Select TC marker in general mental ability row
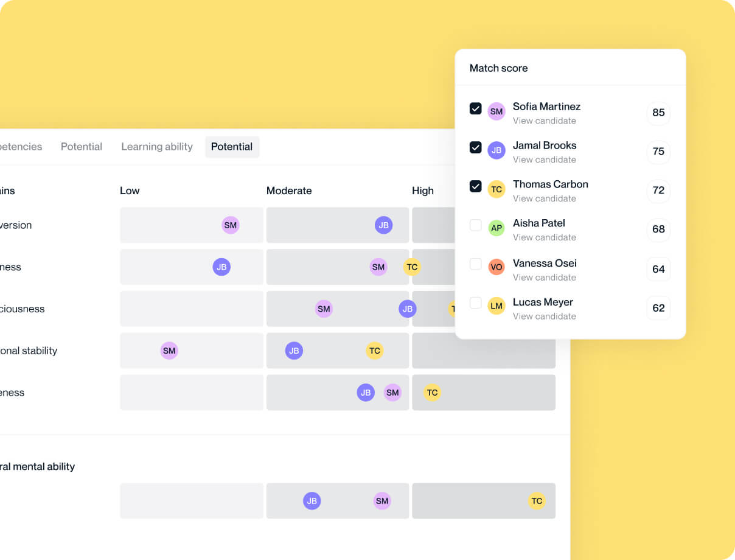The height and width of the screenshot is (560, 735). 537,501
